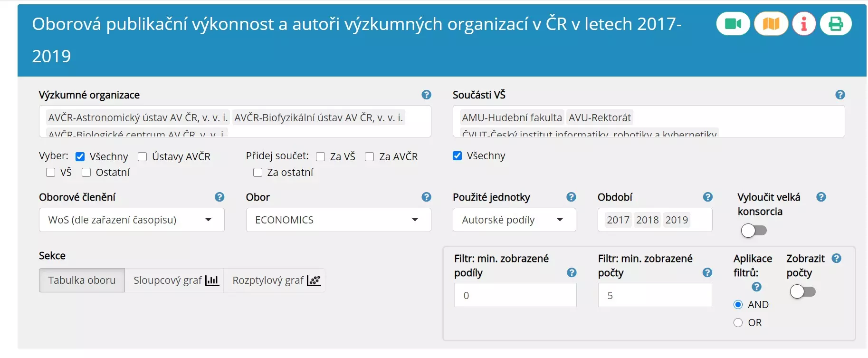The image size is (868, 358).
Task: Switch to Rozptylový graf section
Action: [x=275, y=280]
